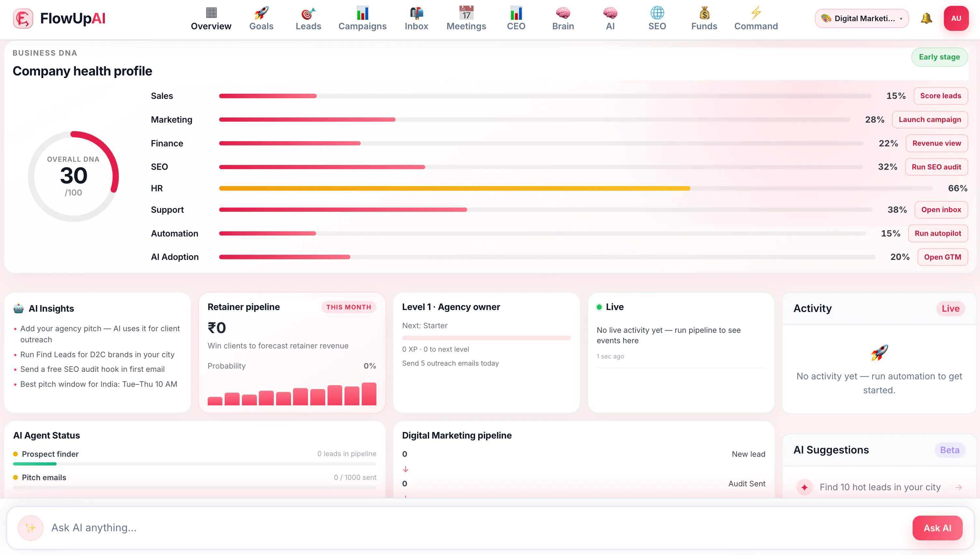
Task: Click the Run autopilot button
Action: (938, 233)
